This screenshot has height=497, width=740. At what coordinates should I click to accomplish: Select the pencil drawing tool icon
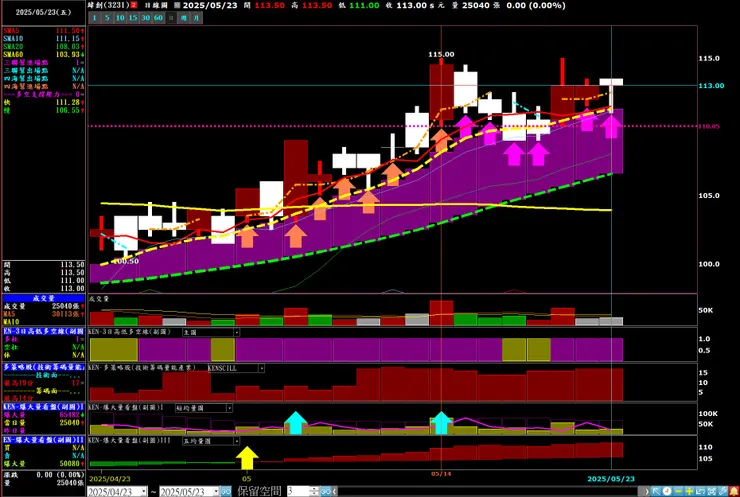[723, 491]
